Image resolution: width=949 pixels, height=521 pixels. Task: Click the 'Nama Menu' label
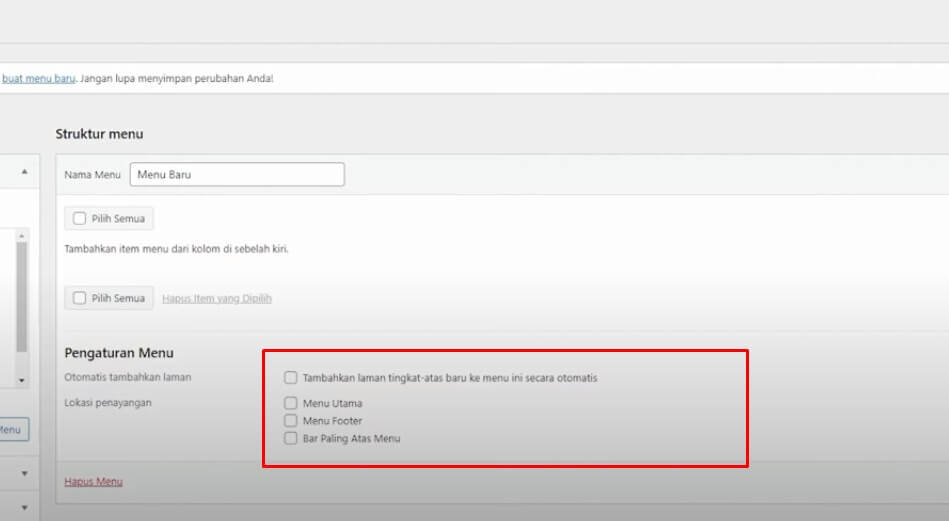tap(93, 175)
